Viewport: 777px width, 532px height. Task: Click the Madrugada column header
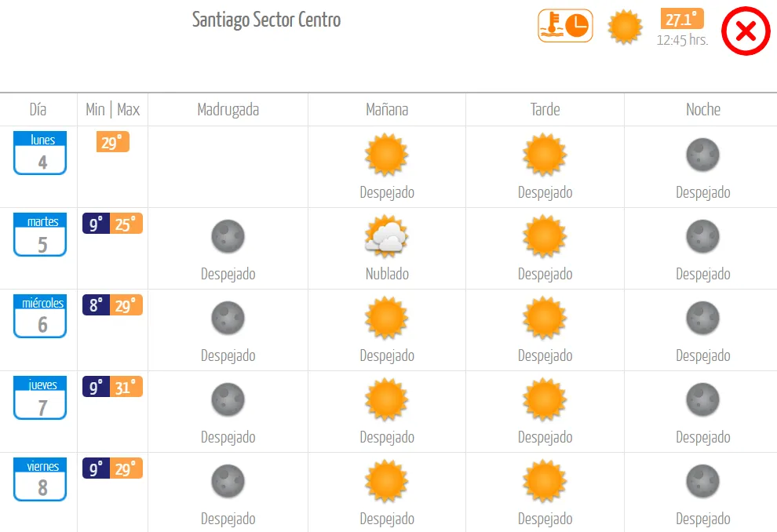pos(228,110)
